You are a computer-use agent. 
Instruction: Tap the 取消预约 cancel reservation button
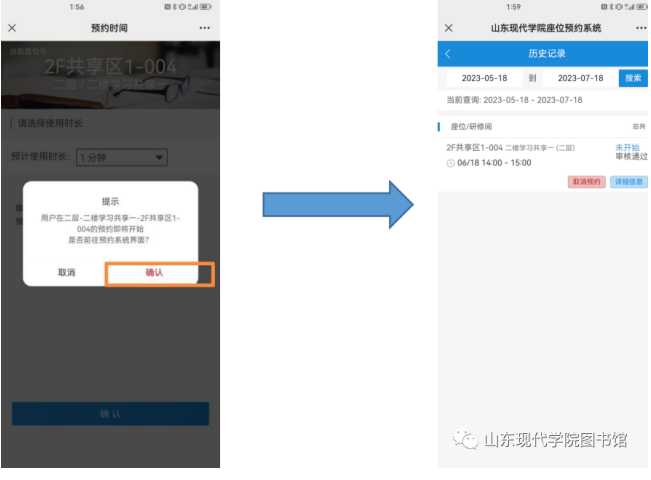point(586,182)
